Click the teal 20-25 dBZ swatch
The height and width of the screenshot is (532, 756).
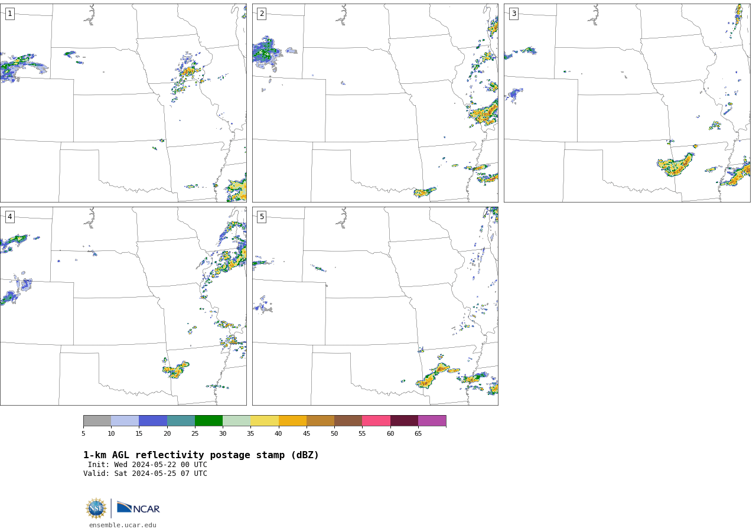181,421
